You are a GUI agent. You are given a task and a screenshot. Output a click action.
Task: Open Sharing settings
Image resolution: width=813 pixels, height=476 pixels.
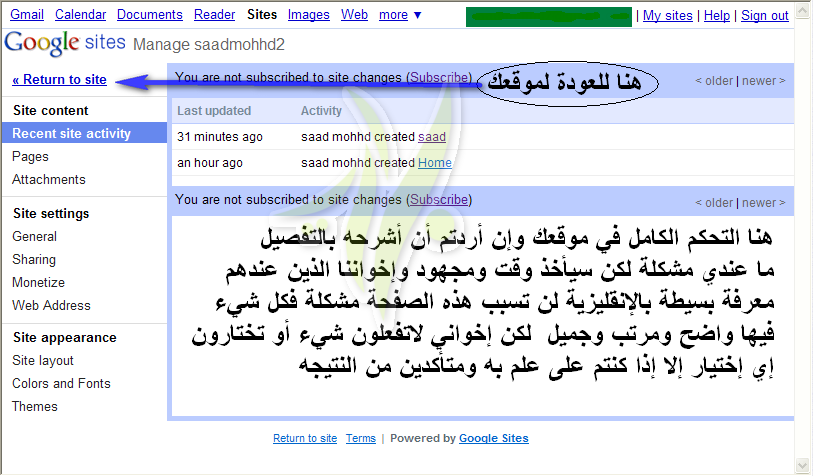tap(34, 259)
